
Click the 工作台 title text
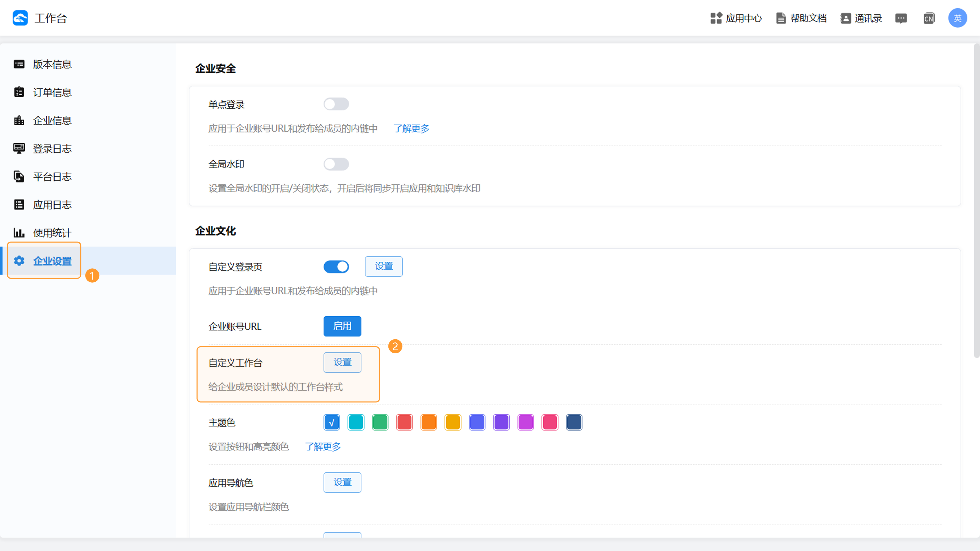coord(51,18)
